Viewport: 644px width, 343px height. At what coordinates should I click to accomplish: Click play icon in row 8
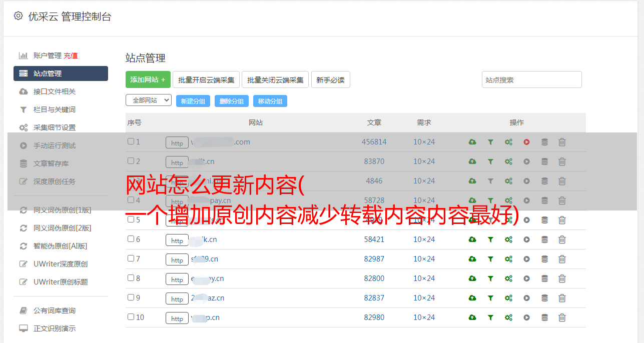coord(526,278)
